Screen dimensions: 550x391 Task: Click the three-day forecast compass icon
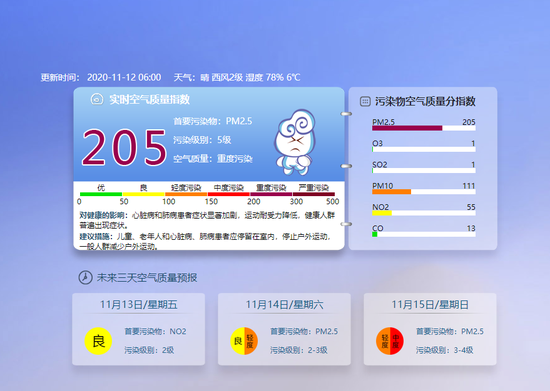(85, 277)
